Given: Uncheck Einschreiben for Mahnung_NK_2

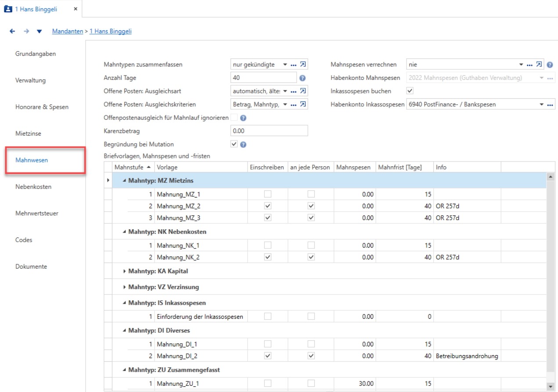Looking at the screenshot, I should point(267,257).
